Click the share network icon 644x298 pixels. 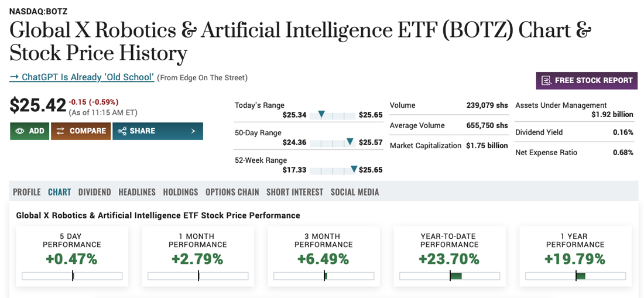click(121, 131)
